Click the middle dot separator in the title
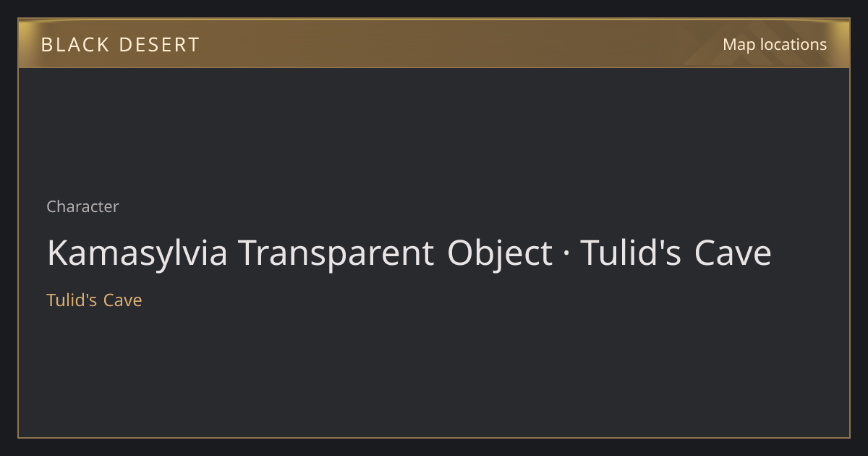Screen dimensions: 868x456 [567, 255]
